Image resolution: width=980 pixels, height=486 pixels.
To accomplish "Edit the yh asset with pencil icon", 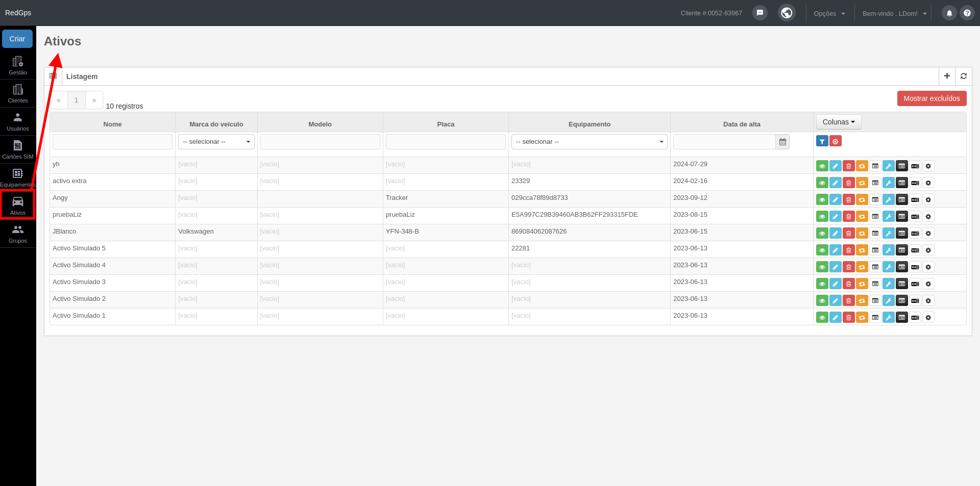I will (835, 166).
